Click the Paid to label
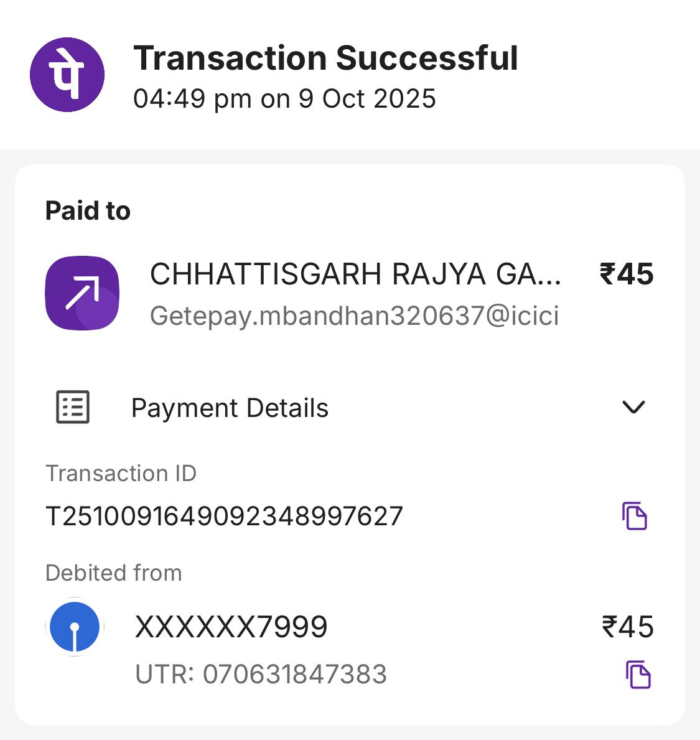Image resolution: width=700 pixels, height=740 pixels. [88, 211]
